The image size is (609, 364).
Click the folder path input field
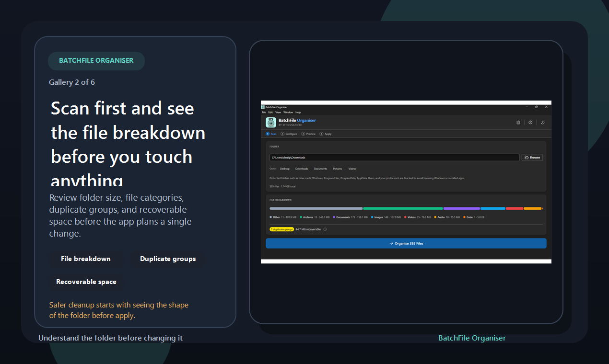click(x=393, y=157)
